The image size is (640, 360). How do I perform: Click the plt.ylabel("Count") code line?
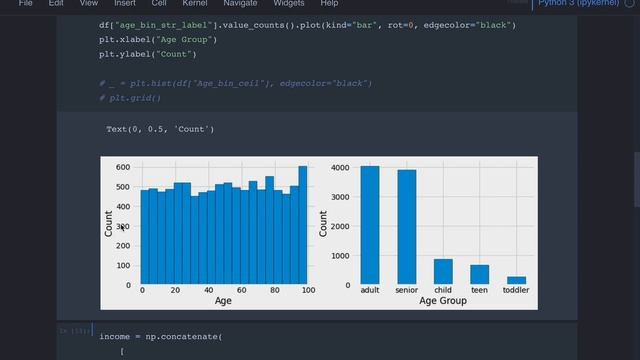tap(148, 54)
